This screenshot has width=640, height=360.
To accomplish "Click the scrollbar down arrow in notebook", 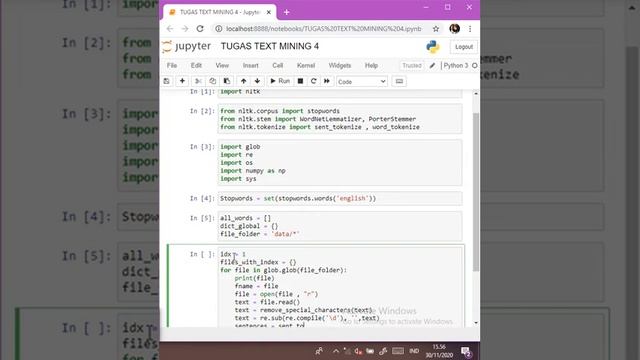I will (x=476, y=323).
